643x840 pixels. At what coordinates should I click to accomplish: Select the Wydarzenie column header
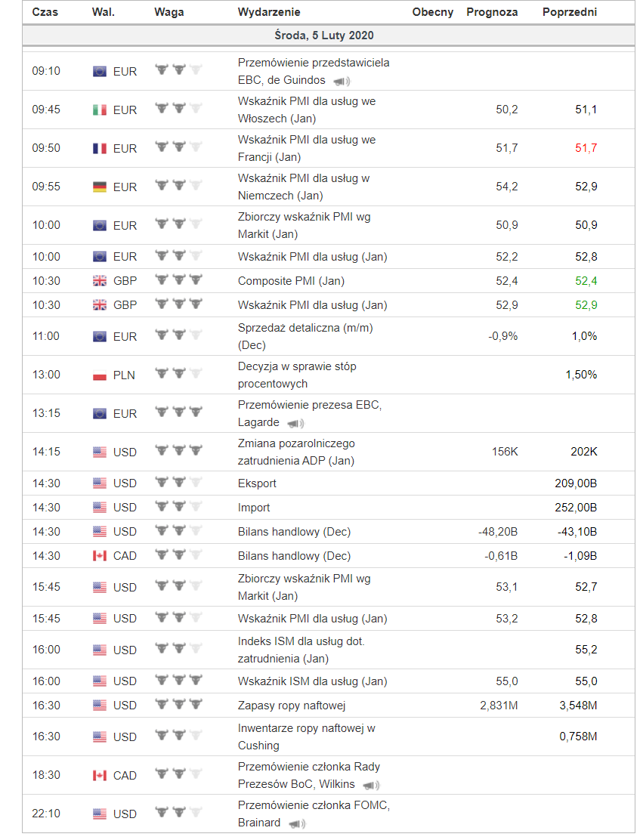tap(269, 12)
